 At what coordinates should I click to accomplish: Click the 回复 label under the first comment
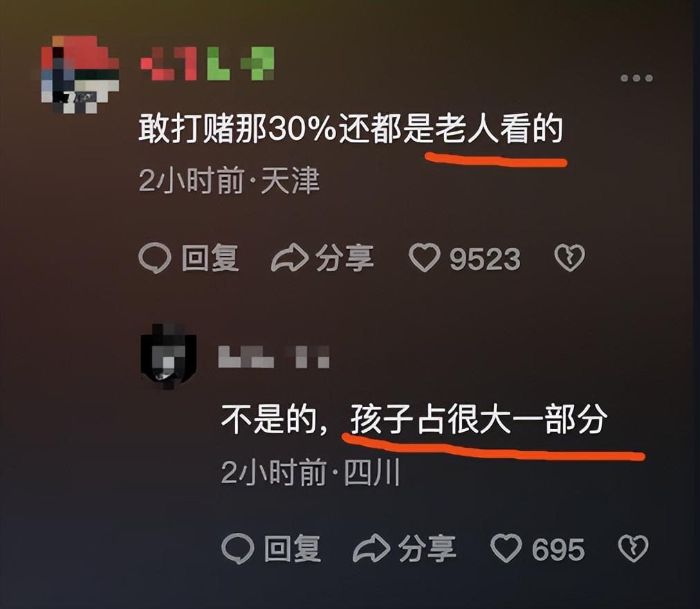coord(210,258)
